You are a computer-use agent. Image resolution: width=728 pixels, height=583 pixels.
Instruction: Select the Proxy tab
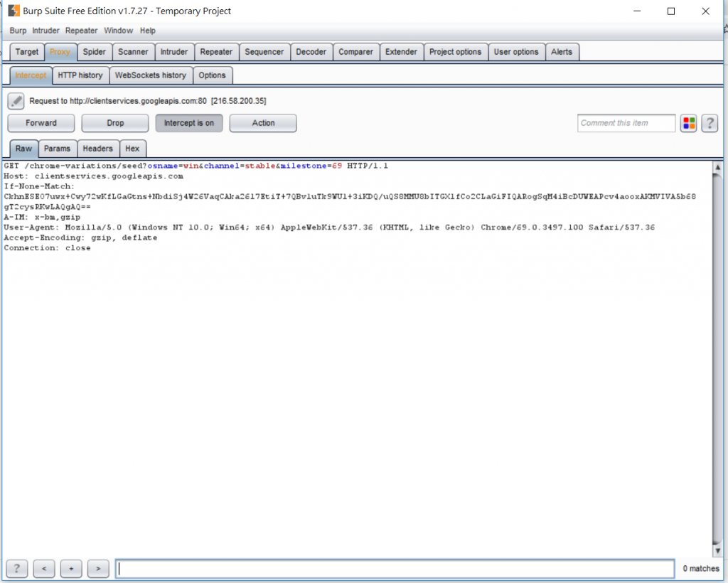(x=60, y=52)
